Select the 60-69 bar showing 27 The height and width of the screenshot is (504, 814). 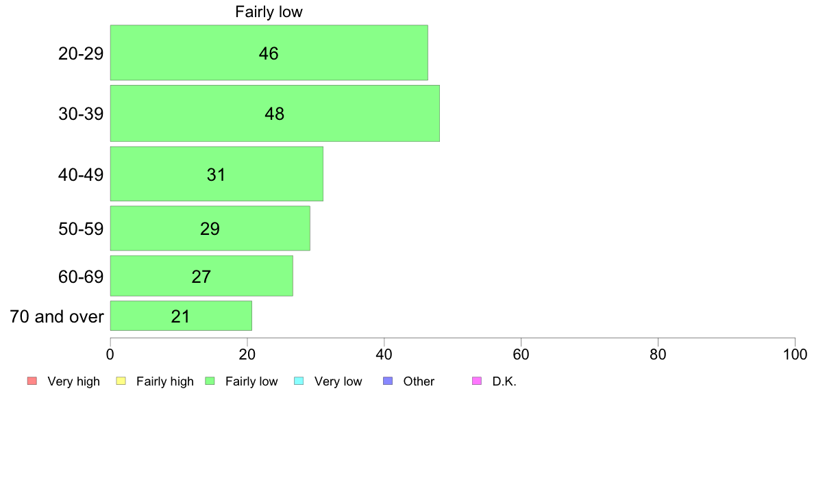tap(201, 275)
